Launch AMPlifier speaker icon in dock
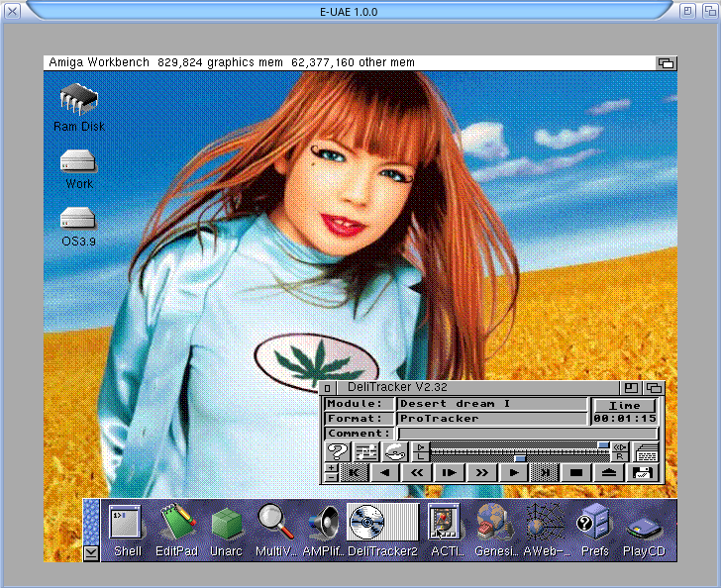The height and width of the screenshot is (588, 721). click(x=325, y=523)
